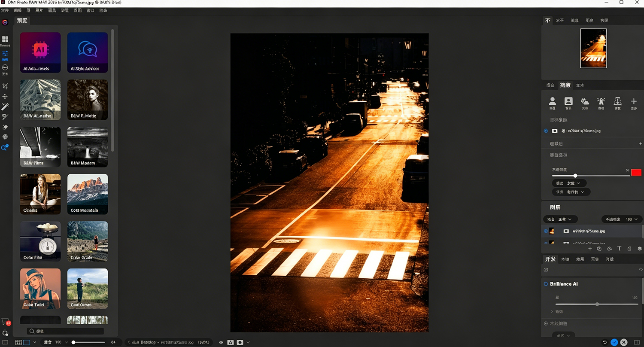Select the masking brush tool
644x347 pixels.
5,117
